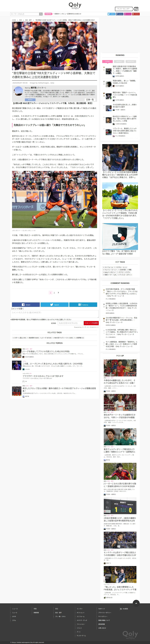Click HOME in the breadcrumb

pos(14,20)
